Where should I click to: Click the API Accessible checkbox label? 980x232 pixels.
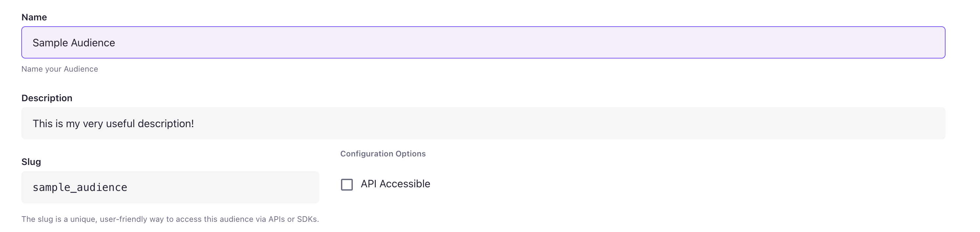(x=395, y=184)
